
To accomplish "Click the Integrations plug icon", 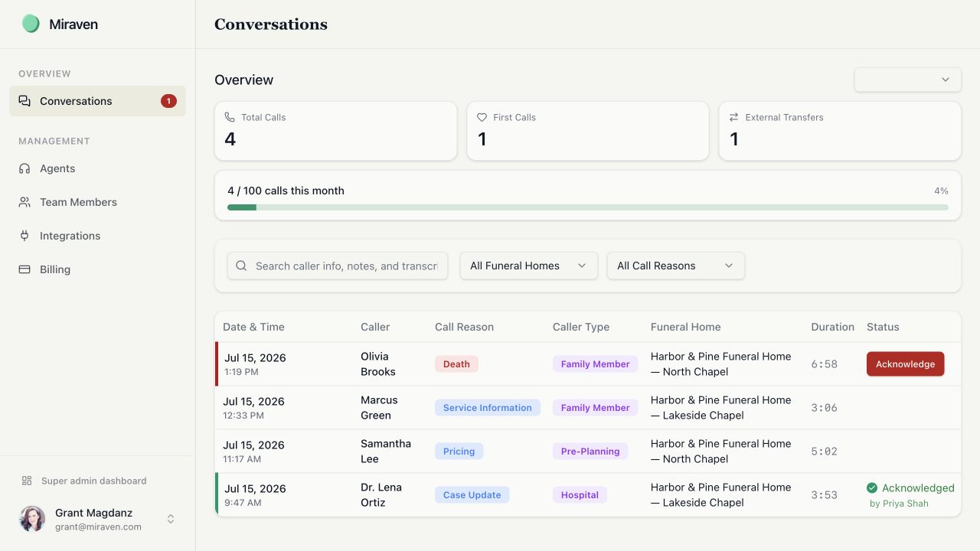I will 24,236.
